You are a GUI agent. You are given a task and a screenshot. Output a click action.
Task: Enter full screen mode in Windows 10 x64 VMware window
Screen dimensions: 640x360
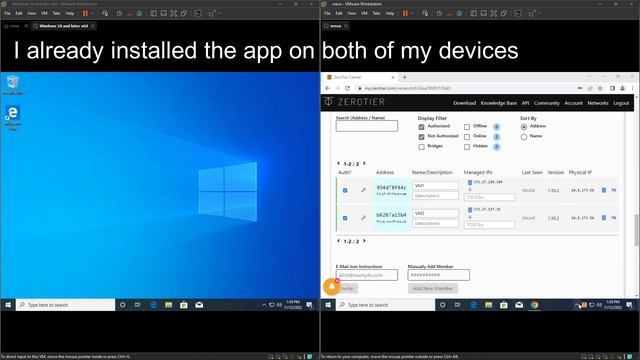coord(174,13)
